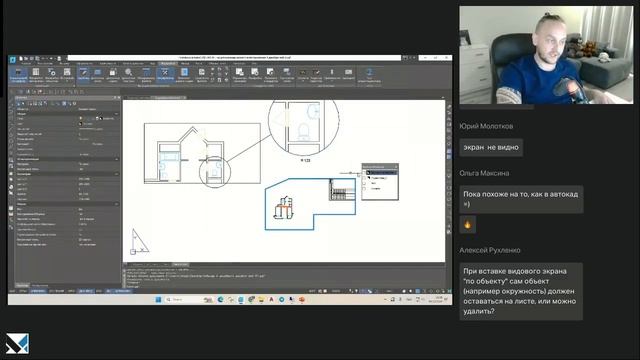Click the magnifier icon button in the ribbon
The width and height of the screenshot is (640, 360).
coord(129,75)
